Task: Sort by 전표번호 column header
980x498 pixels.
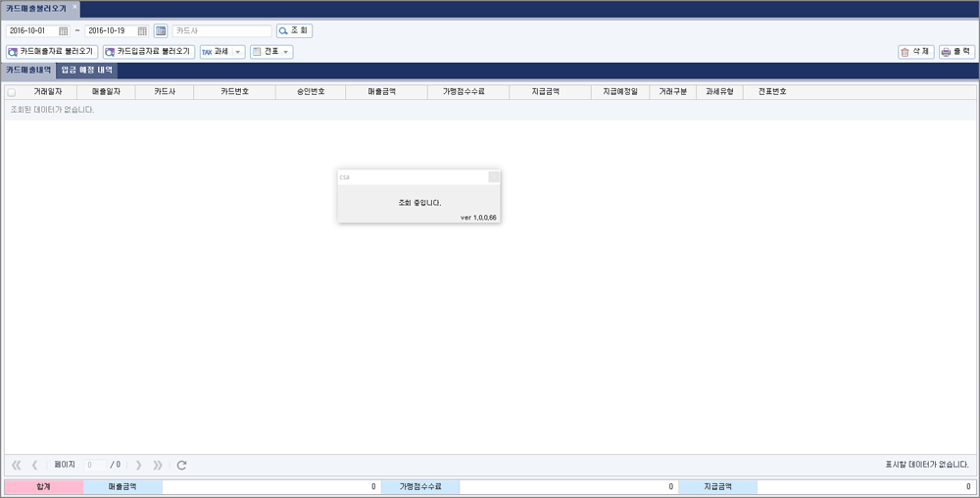Action: (x=772, y=92)
